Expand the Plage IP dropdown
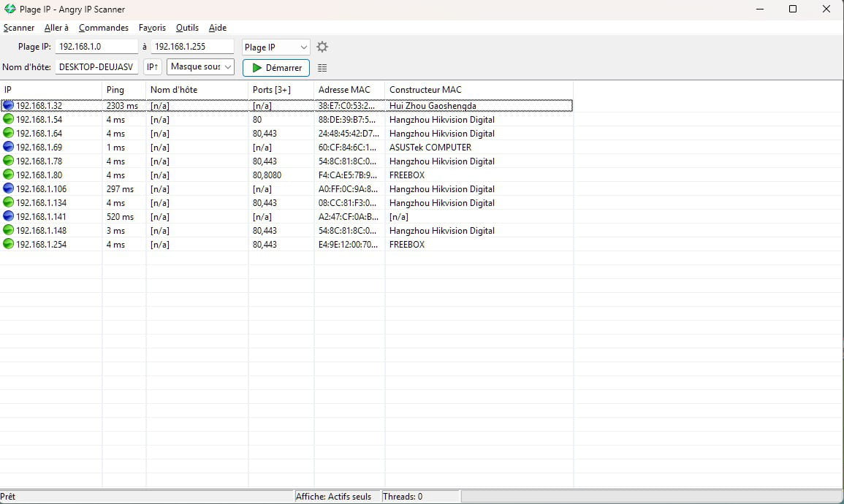The width and height of the screenshot is (844, 504). click(x=276, y=47)
